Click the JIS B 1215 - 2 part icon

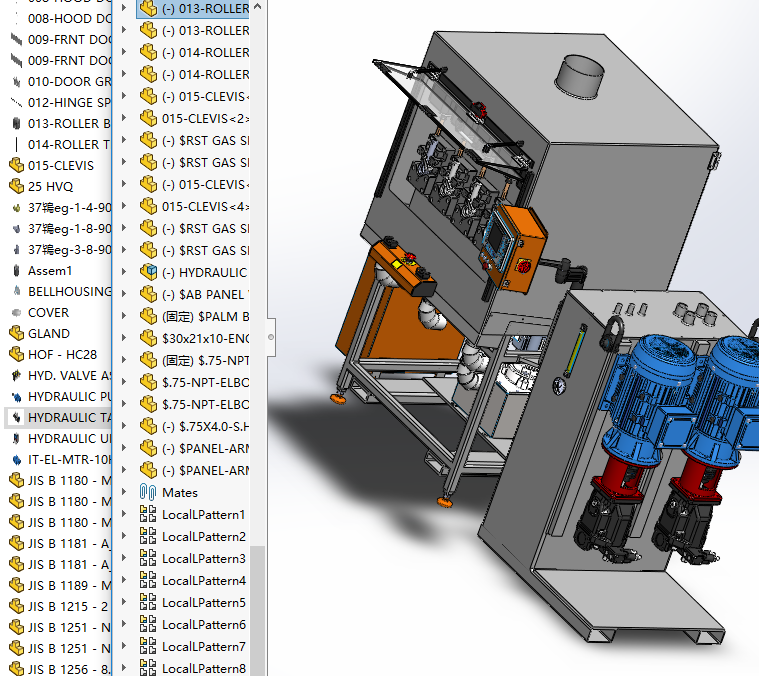tap(16, 606)
